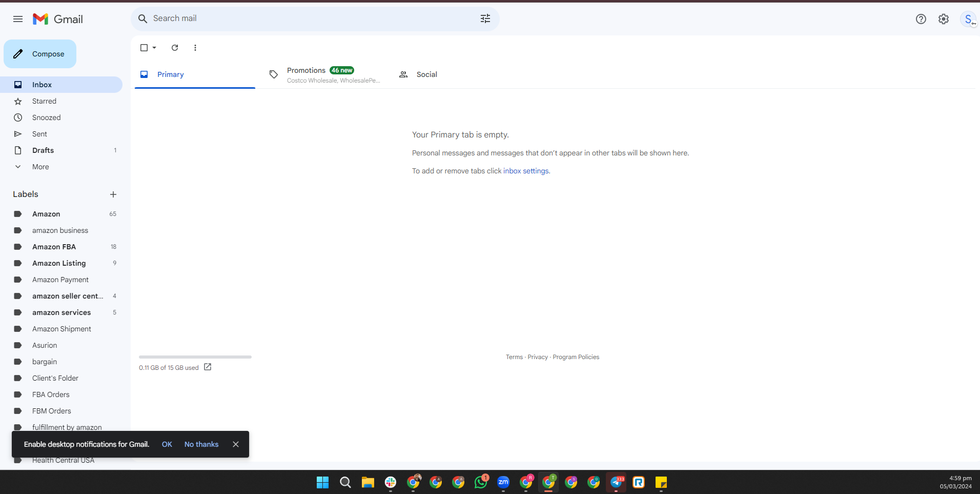Switch to the Social tab

click(453, 74)
